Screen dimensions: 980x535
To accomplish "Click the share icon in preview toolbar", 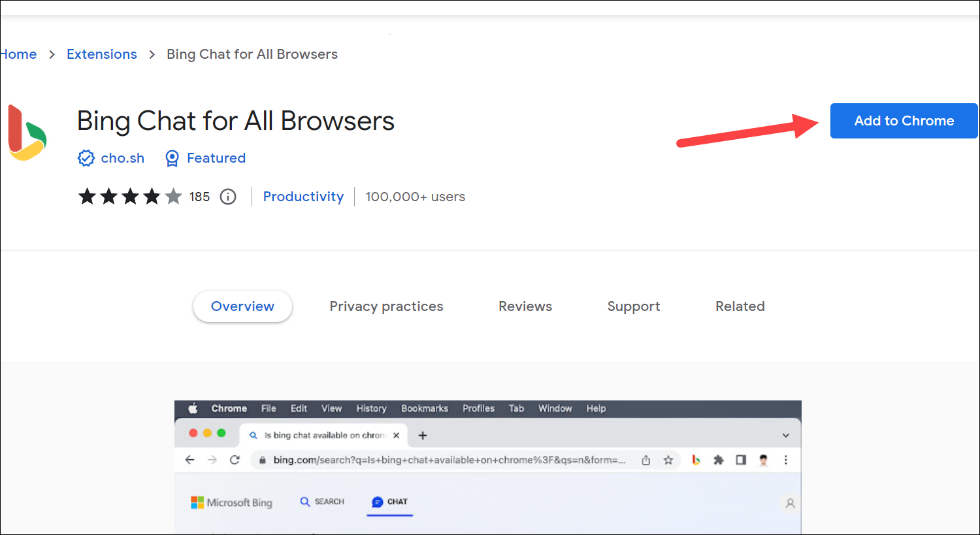I will tap(645, 460).
